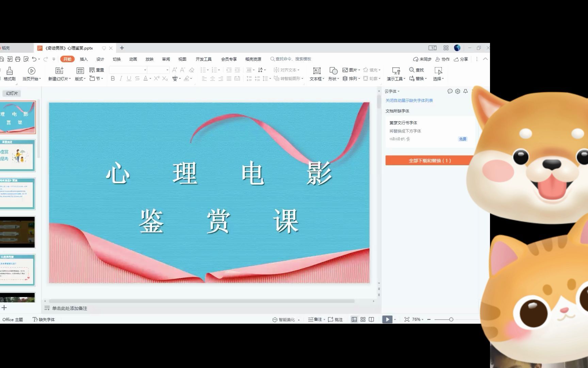The height and width of the screenshot is (368, 588).
Task: Click link to disable auto missing font list
Action: [409, 101]
